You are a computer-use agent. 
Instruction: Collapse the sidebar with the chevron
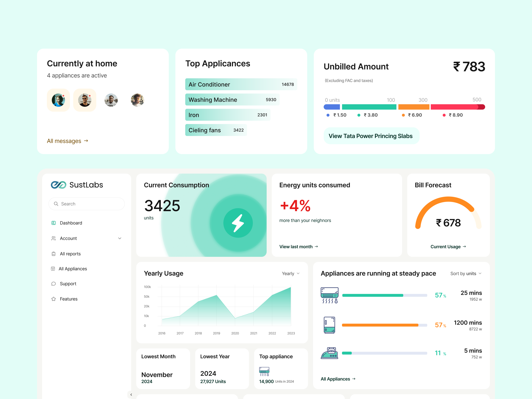[x=131, y=394]
